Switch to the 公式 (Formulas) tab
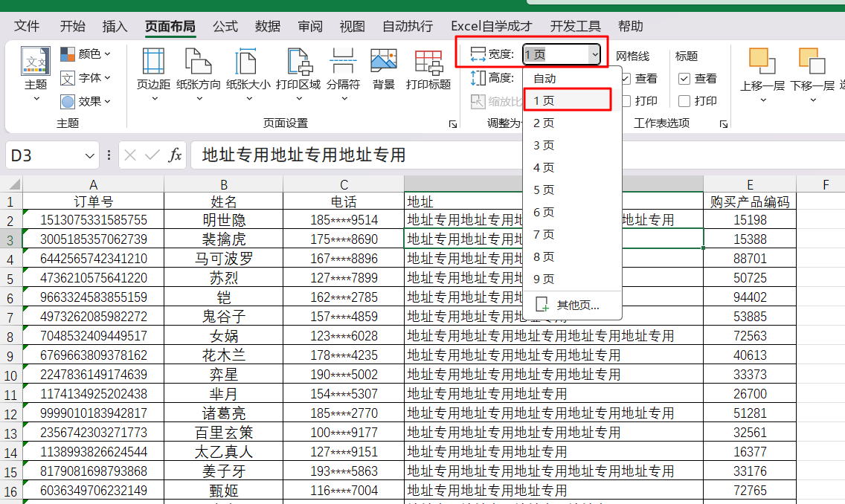Viewport: 845px width, 504px height. (225, 26)
